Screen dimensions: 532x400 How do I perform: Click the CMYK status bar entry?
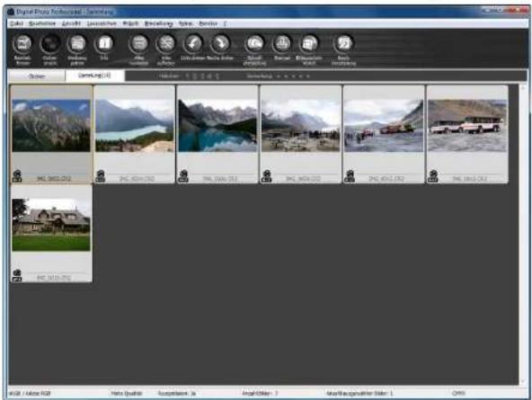pos(458,393)
